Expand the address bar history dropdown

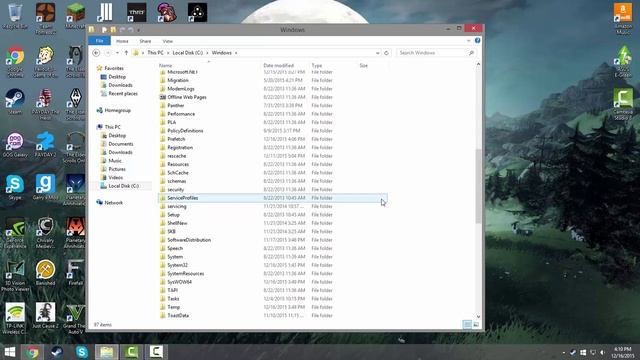click(x=378, y=53)
